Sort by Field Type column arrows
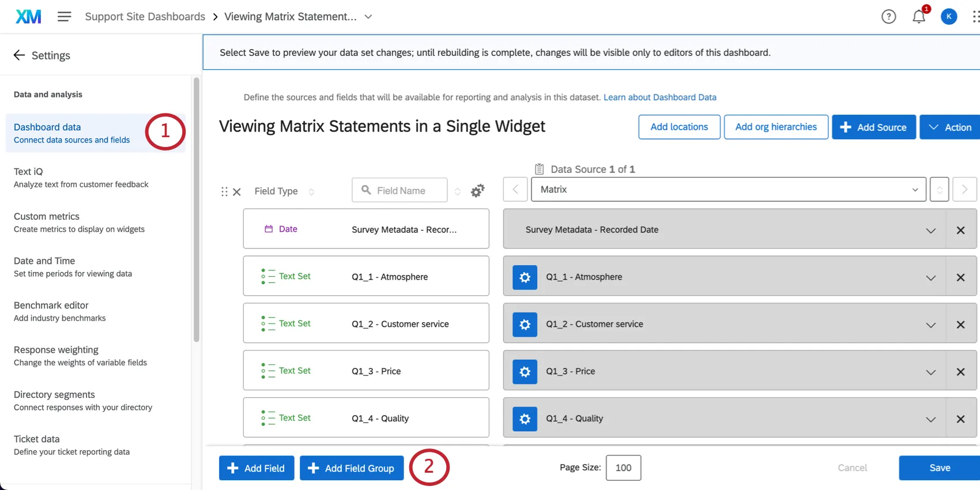 311,191
